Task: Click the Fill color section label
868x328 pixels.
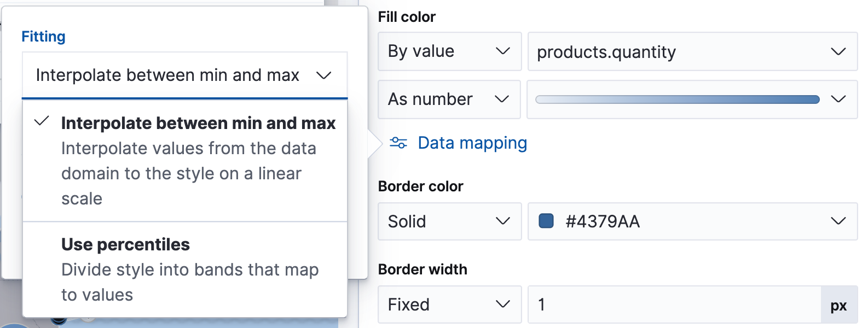Action: pyautogui.click(x=407, y=17)
